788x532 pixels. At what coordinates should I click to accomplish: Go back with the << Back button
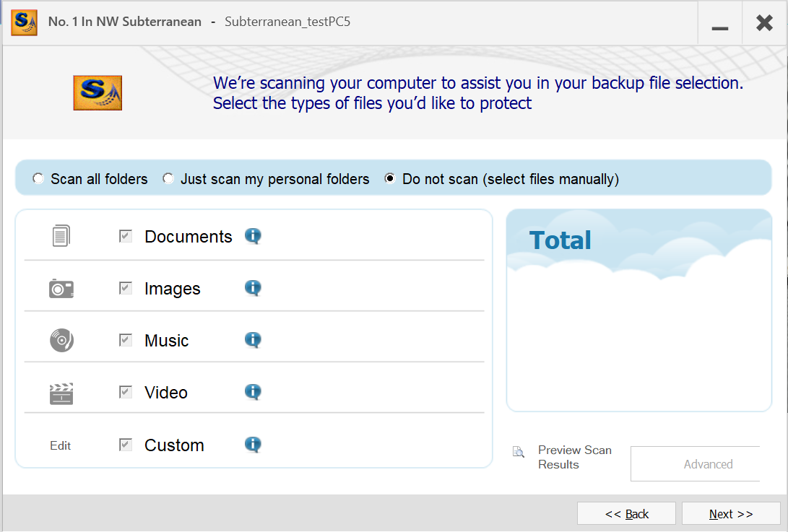626,514
